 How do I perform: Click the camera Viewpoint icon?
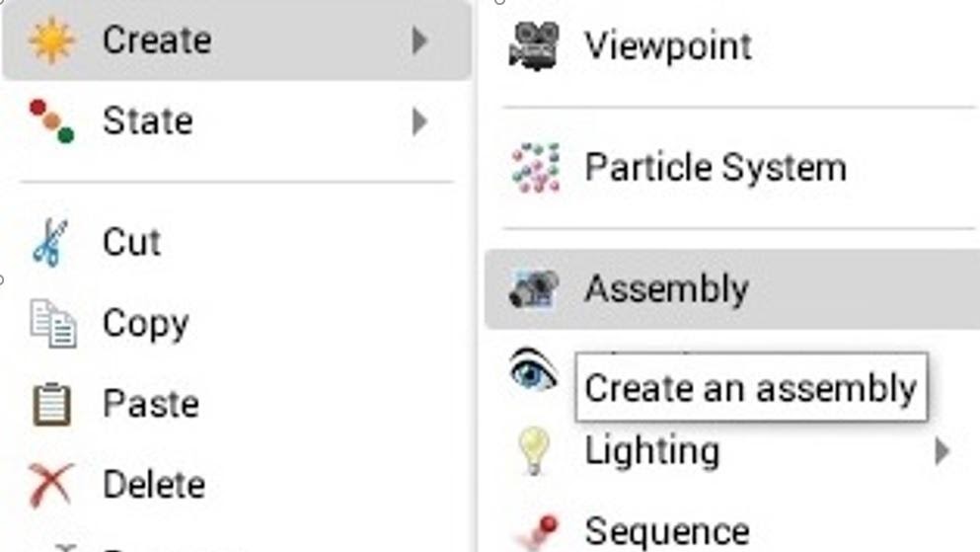click(534, 46)
